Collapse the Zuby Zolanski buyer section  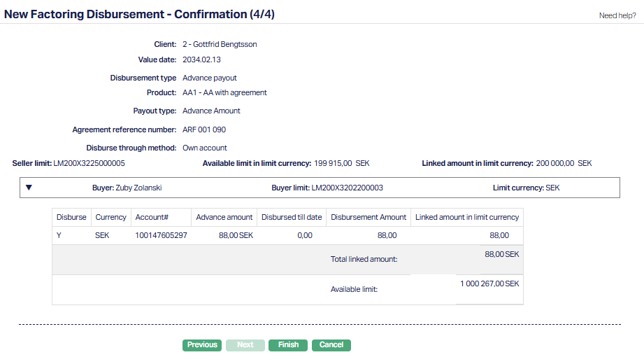click(29, 188)
